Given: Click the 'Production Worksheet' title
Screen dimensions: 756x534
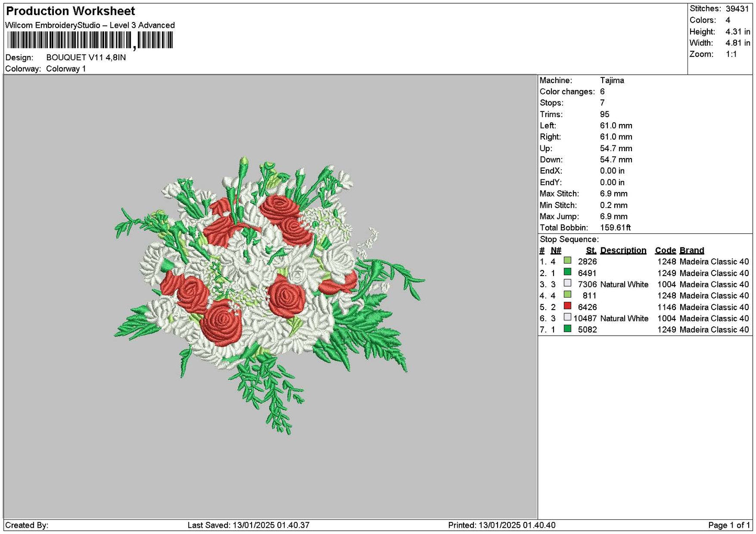Looking at the screenshot, I should click(70, 11).
